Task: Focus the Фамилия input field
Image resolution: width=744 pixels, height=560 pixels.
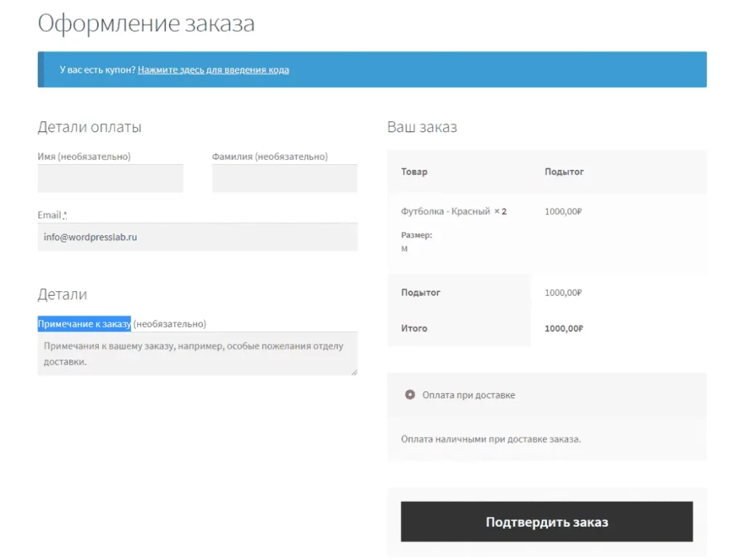Action: (284, 179)
